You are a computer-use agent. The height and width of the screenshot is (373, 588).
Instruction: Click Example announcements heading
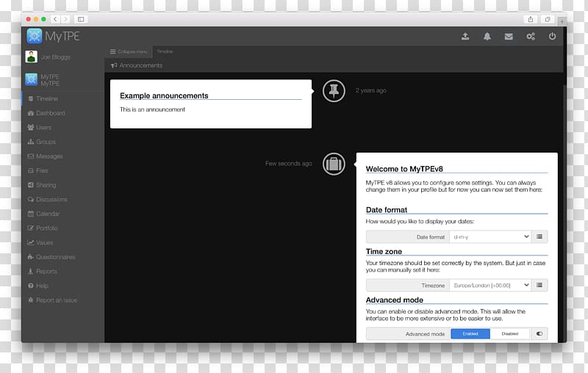pyautogui.click(x=164, y=95)
